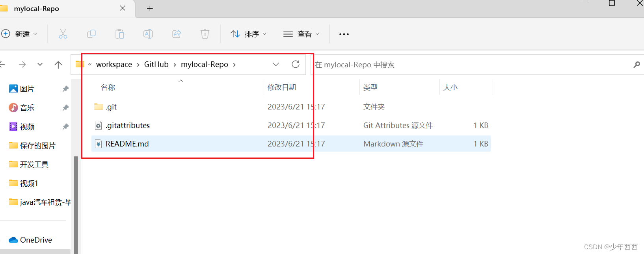Screen dimensions: 644x254
Task: Open the 排序 sort dropdown
Action: pyautogui.click(x=249, y=34)
